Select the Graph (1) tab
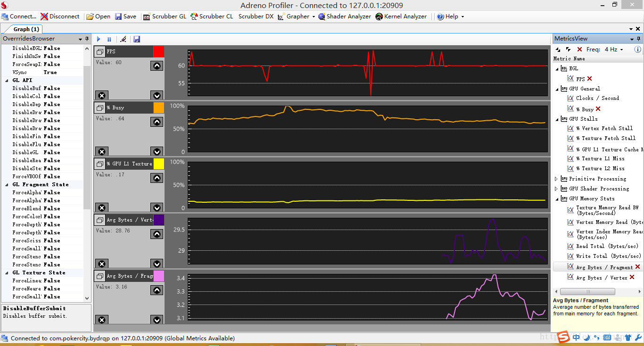 pyautogui.click(x=26, y=29)
